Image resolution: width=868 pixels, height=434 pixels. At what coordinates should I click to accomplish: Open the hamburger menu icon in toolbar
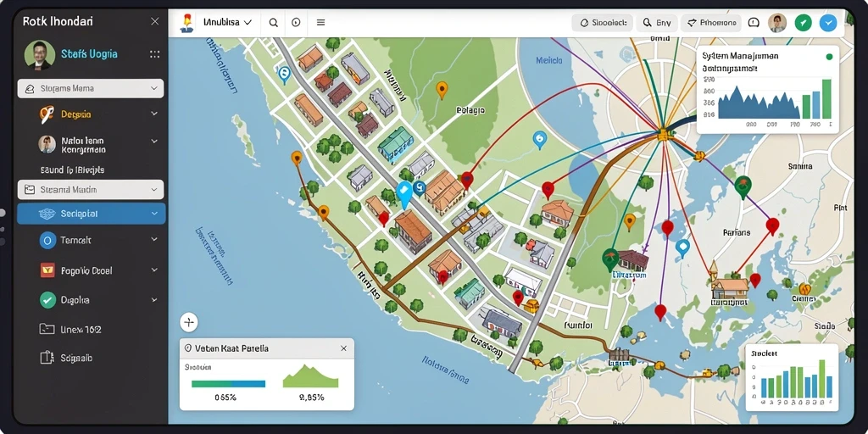click(x=320, y=23)
